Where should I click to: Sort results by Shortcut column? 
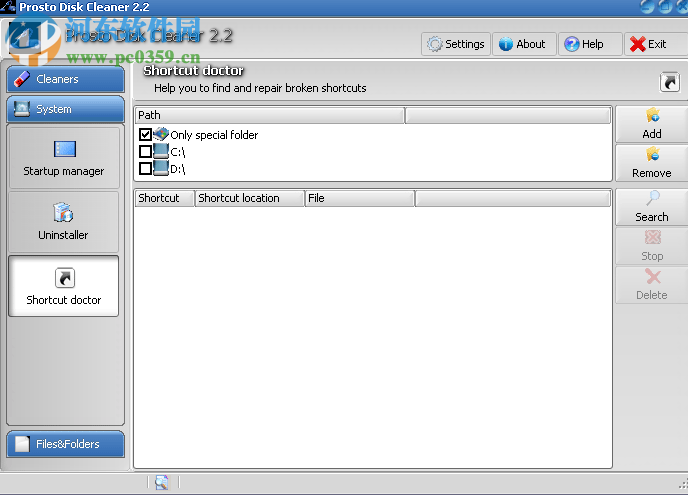tap(165, 198)
